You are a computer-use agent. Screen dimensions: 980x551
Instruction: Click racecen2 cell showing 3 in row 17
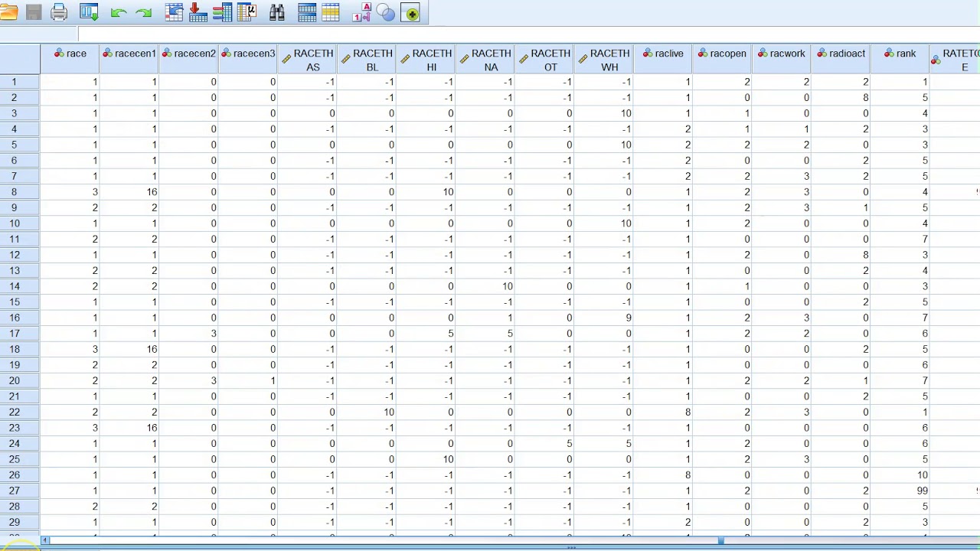coord(188,334)
